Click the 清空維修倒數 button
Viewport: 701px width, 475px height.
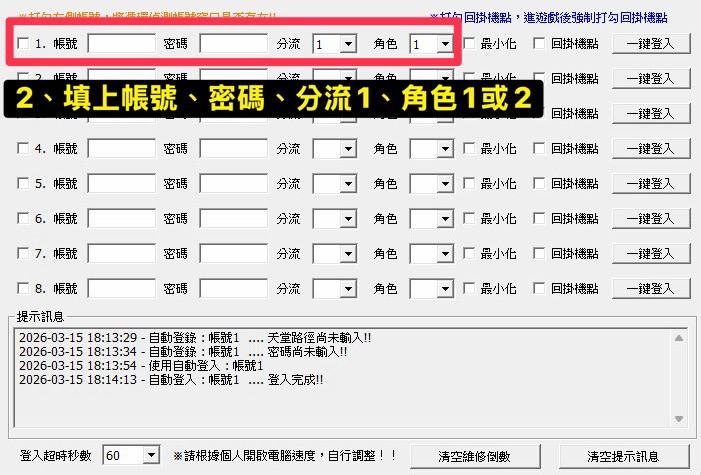coord(475,456)
